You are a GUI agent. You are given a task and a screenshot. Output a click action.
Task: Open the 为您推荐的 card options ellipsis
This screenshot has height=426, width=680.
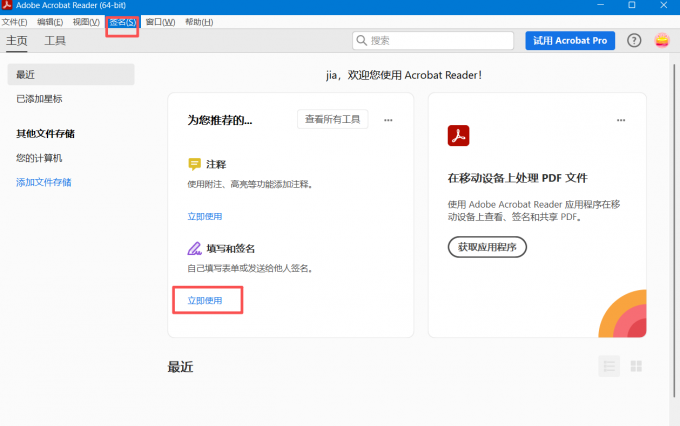(x=388, y=120)
